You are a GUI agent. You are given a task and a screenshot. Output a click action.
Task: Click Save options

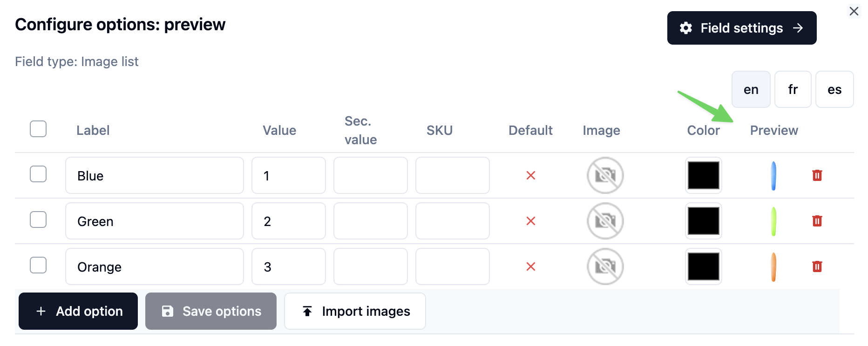point(210,311)
